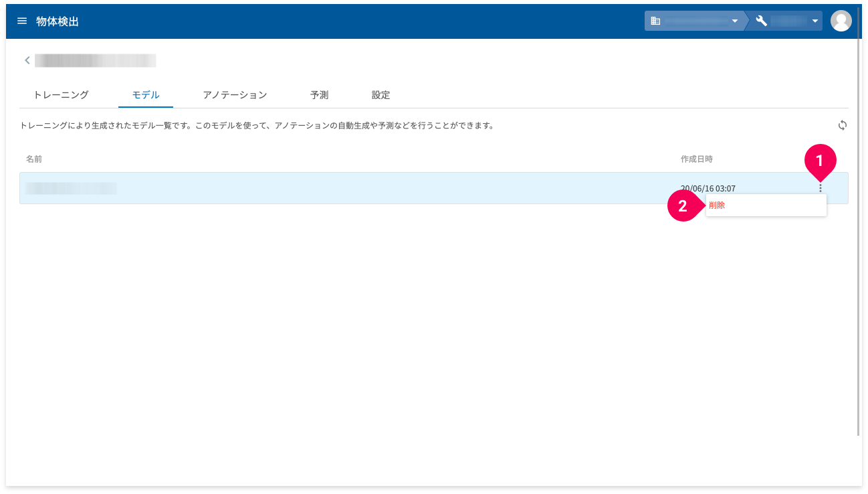Image resolution: width=868 pixels, height=494 pixels.
Task: Go back using the left chevron arrow
Action: pyautogui.click(x=27, y=61)
